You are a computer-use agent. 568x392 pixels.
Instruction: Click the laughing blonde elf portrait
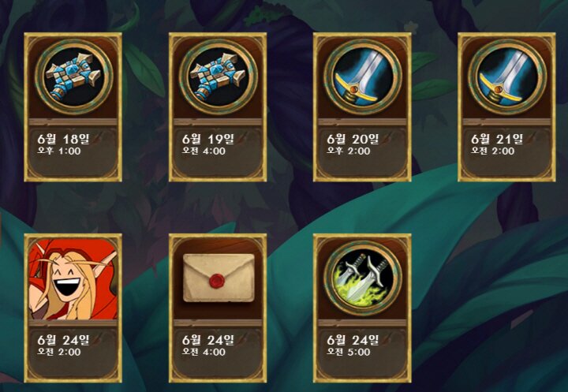[73, 278]
